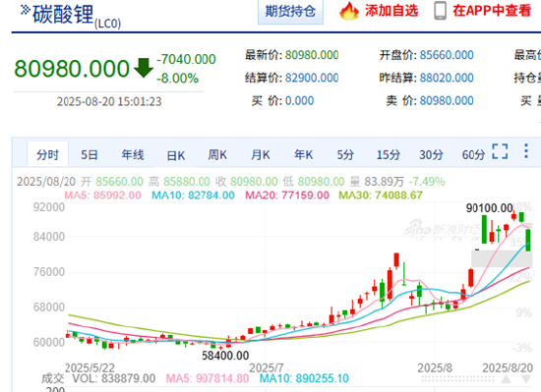The image size is (541, 392).
Task: Select the 60分 interval tab
Action: click(473, 154)
